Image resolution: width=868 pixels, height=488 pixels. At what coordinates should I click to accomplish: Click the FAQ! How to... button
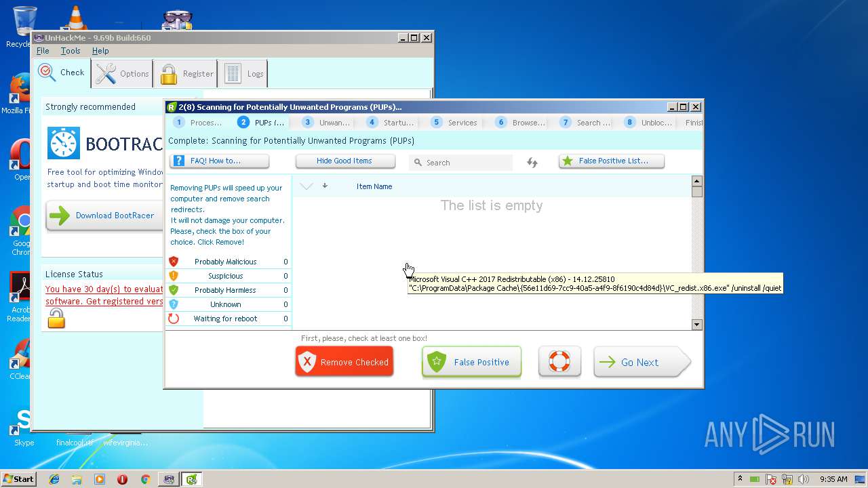219,161
